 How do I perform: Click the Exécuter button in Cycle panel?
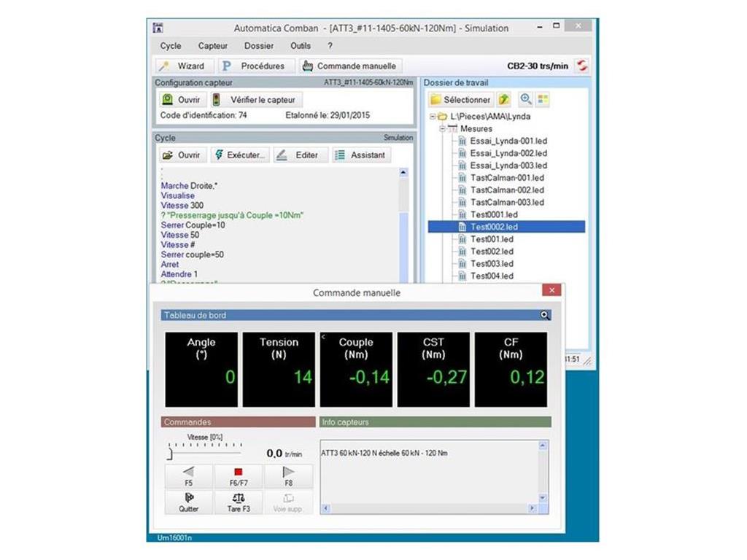click(240, 155)
